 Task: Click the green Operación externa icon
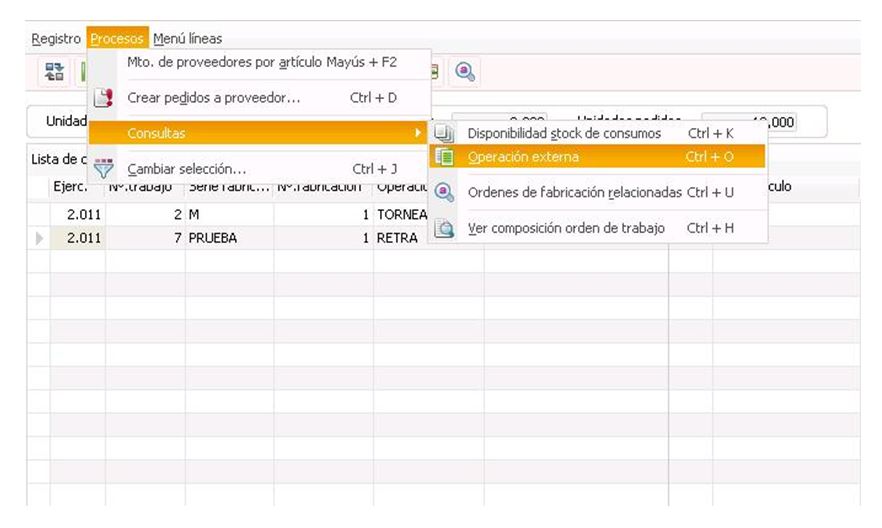click(x=444, y=157)
